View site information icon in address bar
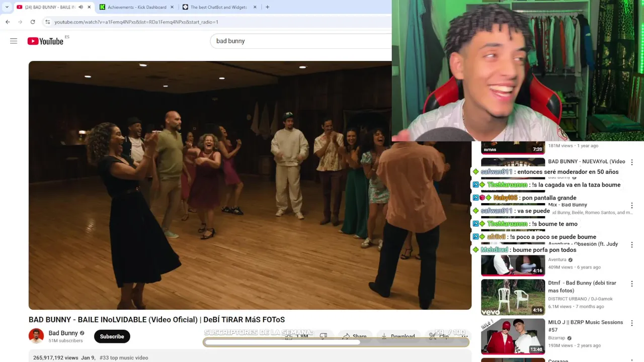 48,22
